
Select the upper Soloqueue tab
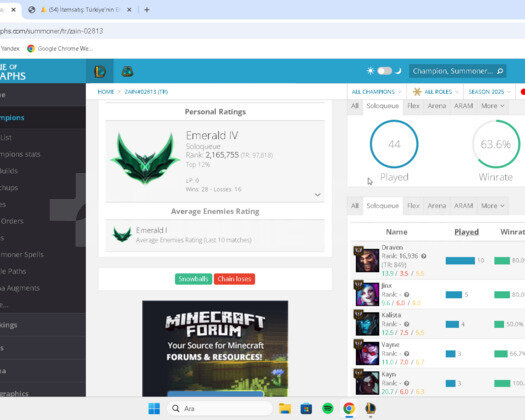[383, 106]
